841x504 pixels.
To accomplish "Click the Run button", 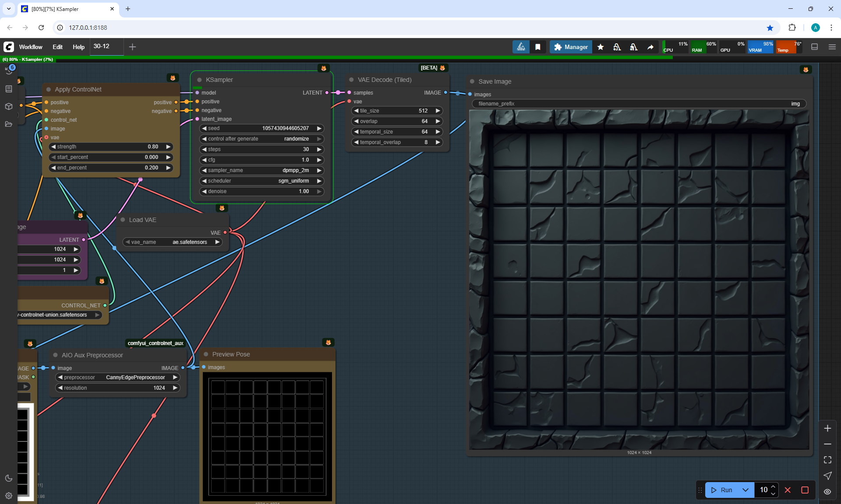I will pos(722,490).
